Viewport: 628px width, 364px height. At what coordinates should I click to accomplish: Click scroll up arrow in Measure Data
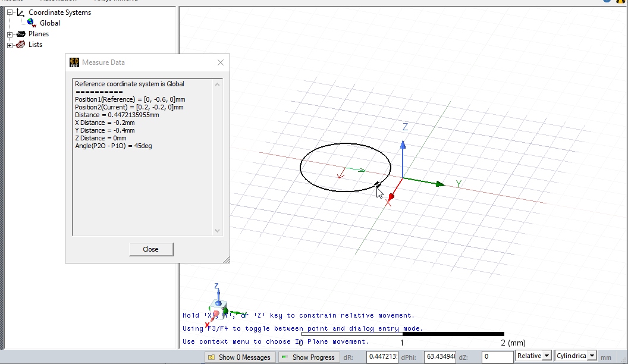(217, 84)
